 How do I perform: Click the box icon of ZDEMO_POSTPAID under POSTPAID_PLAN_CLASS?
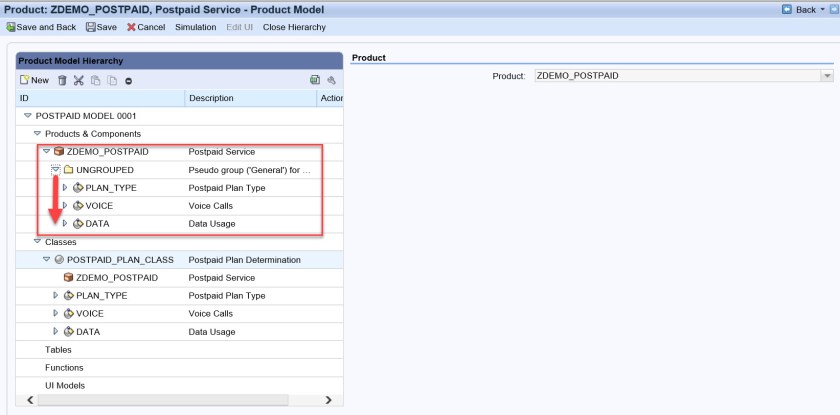(68, 277)
